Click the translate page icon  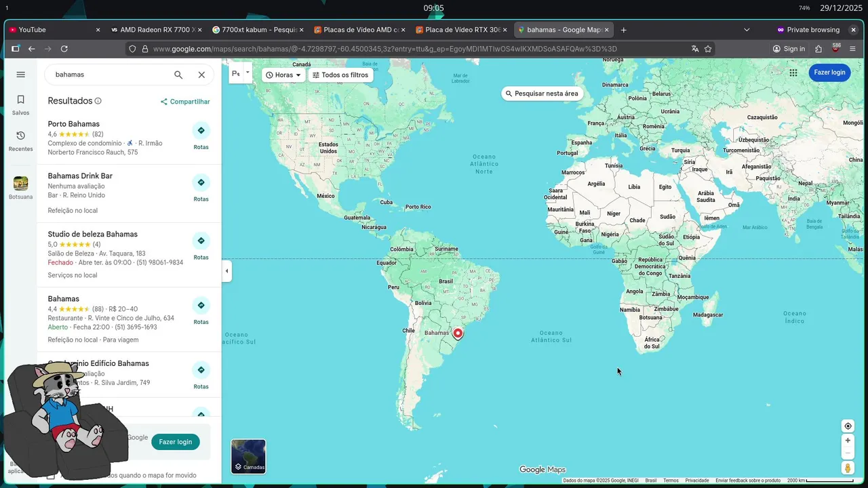coord(695,49)
